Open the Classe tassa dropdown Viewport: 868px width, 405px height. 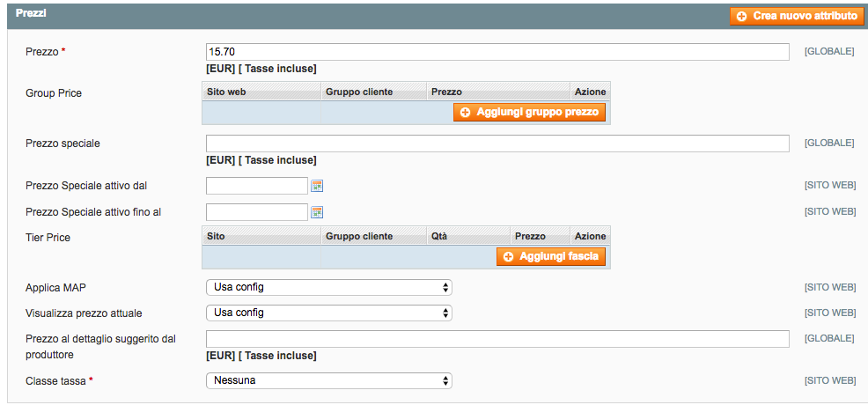[x=328, y=380]
